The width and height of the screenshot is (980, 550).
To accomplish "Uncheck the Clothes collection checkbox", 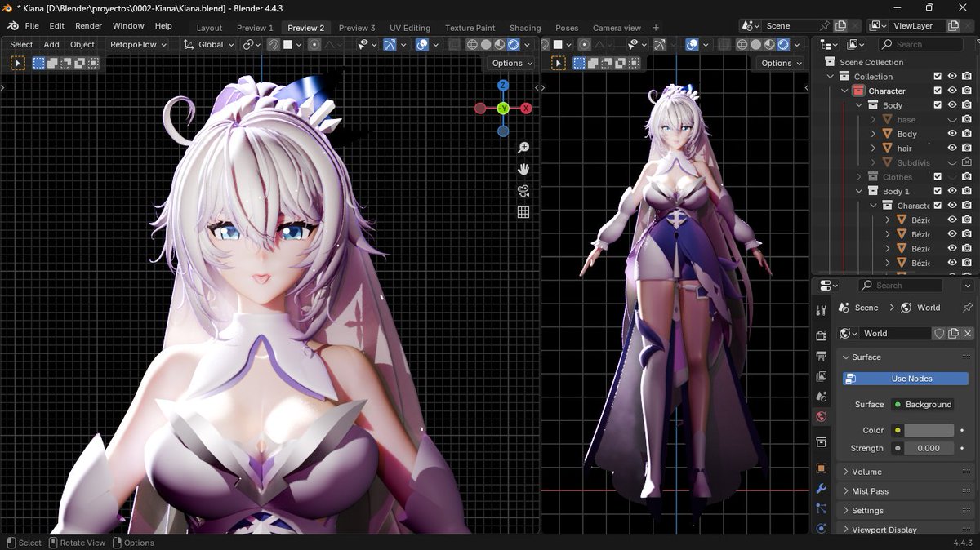I will (938, 177).
